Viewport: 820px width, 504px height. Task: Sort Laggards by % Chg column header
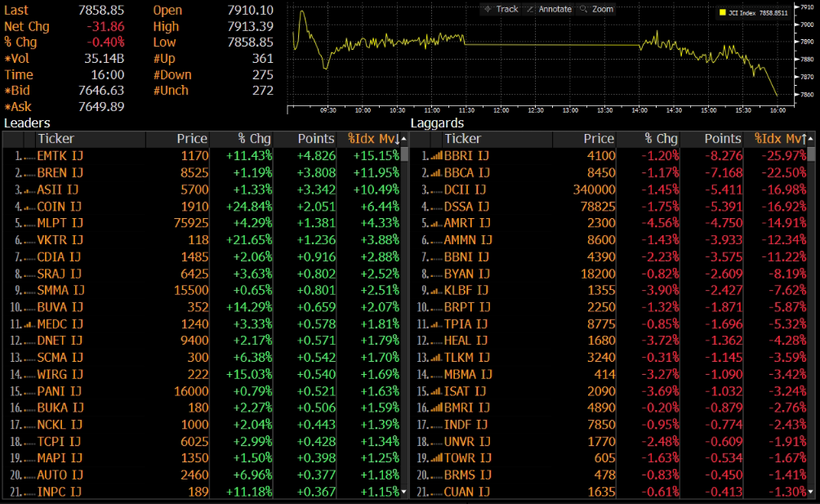pyautogui.click(x=648, y=139)
